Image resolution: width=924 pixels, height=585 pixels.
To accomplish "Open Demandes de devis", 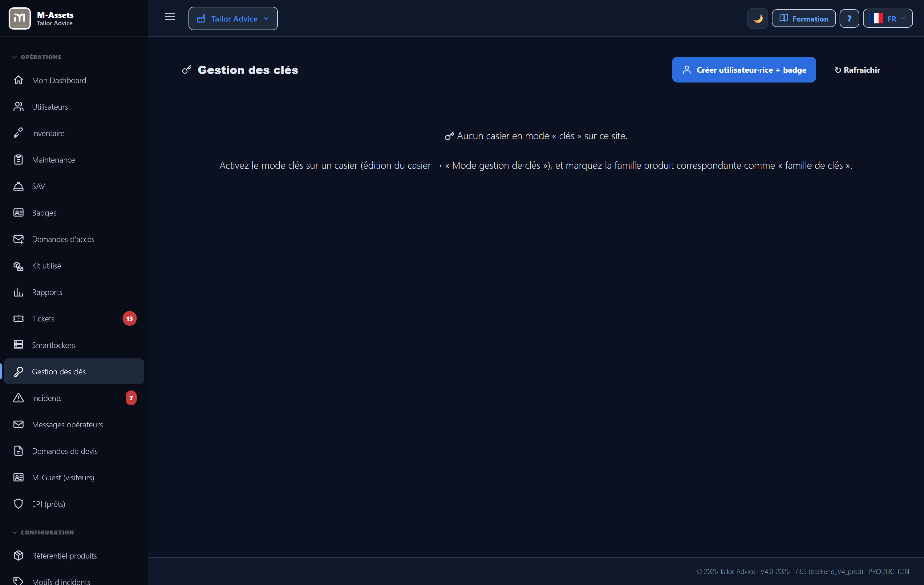I will tap(74, 451).
